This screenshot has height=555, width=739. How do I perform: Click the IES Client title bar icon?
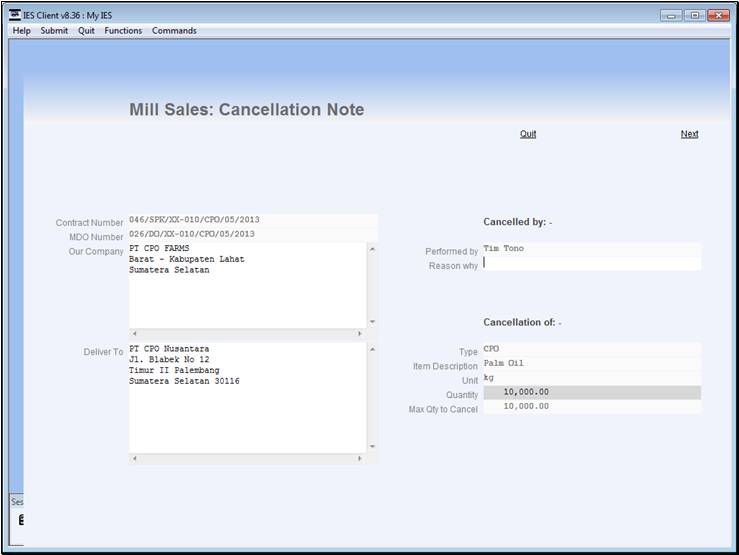click(x=15, y=15)
